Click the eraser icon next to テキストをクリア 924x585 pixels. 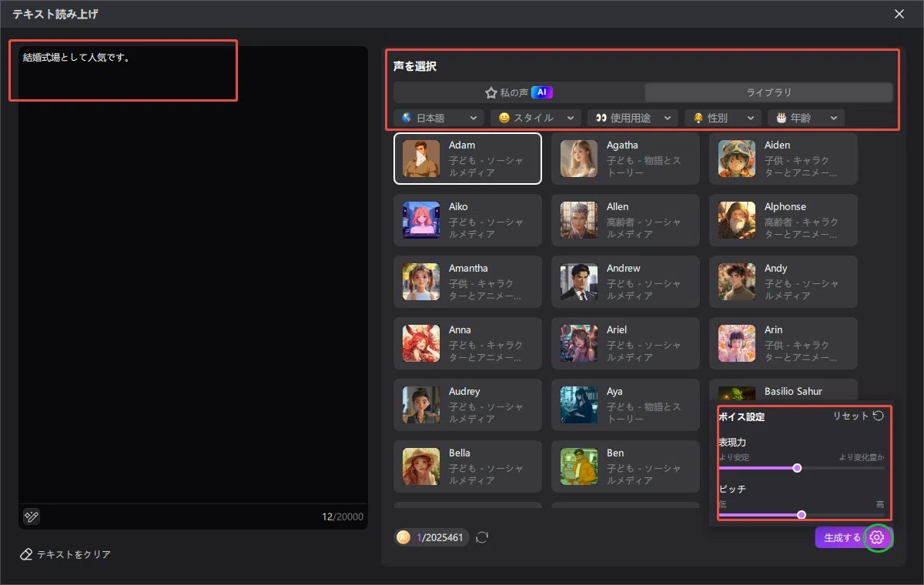click(x=26, y=553)
